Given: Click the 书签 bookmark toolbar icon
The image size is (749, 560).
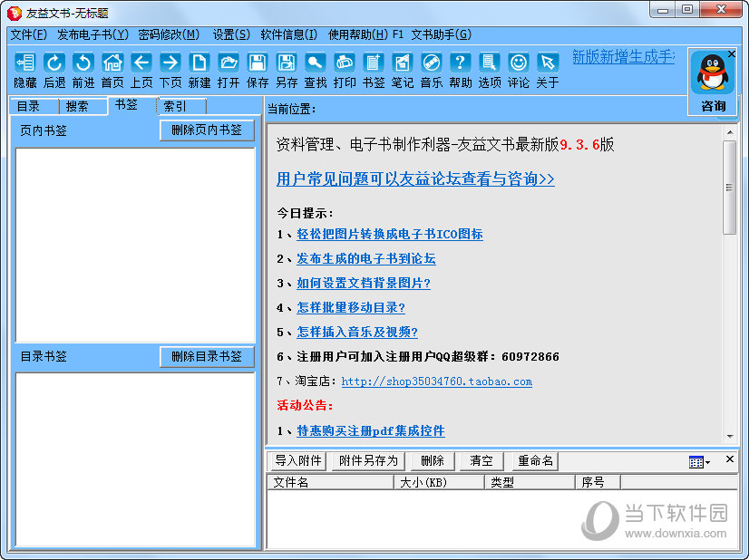Looking at the screenshot, I should tap(374, 71).
